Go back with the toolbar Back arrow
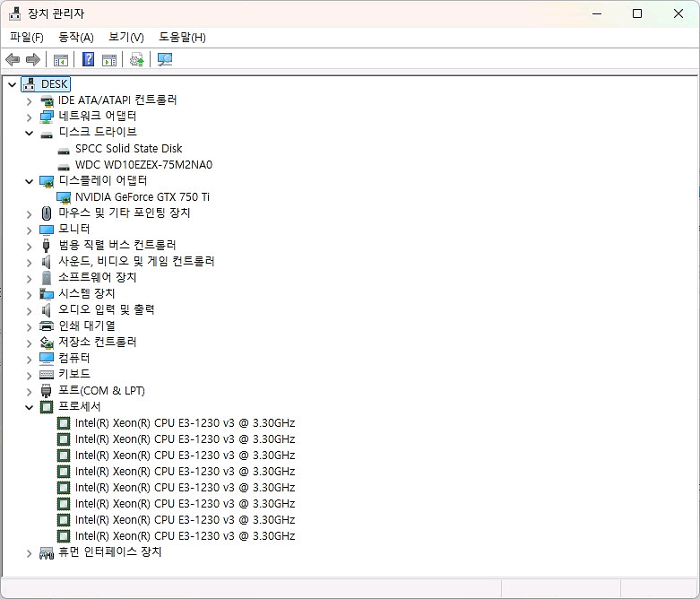The width and height of the screenshot is (700, 599). tap(13, 59)
